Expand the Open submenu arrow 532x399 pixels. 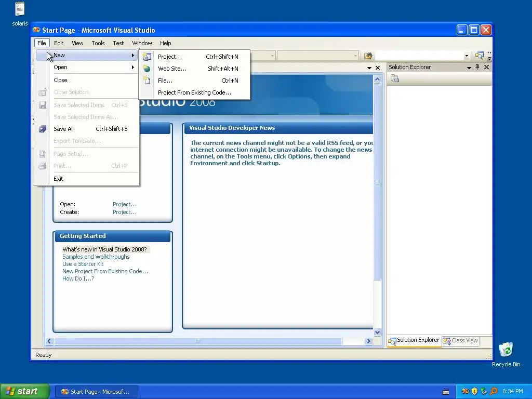click(133, 67)
